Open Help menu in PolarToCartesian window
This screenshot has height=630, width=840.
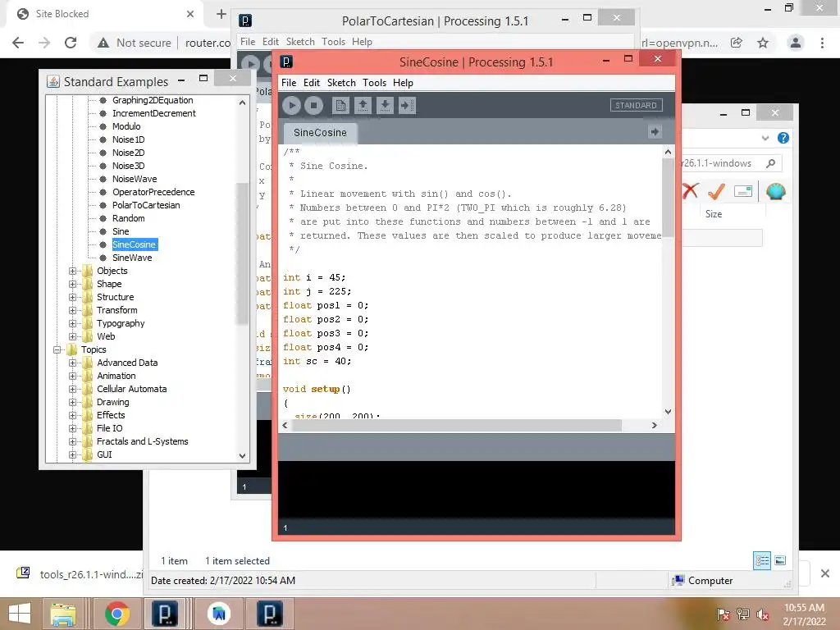tap(362, 42)
